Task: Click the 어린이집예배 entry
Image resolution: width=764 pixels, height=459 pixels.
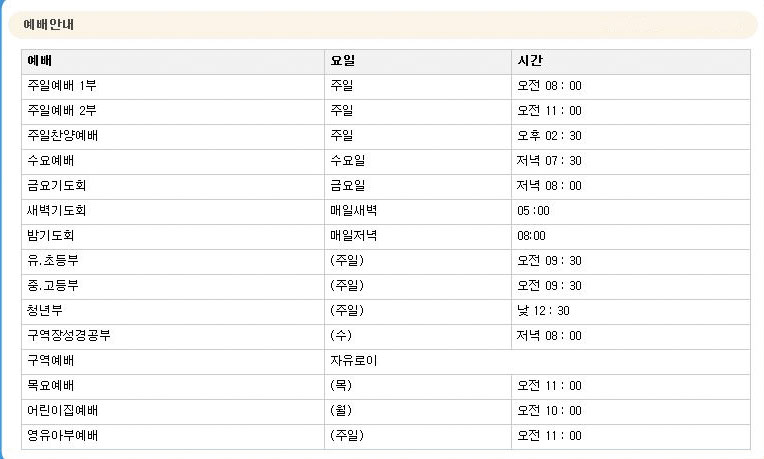Action: [62, 411]
